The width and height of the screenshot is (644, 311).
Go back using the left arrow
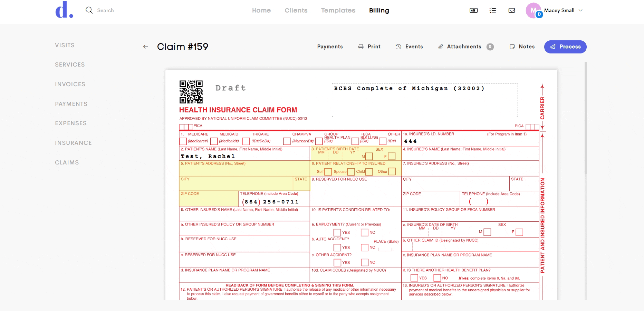tap(146, 47)
